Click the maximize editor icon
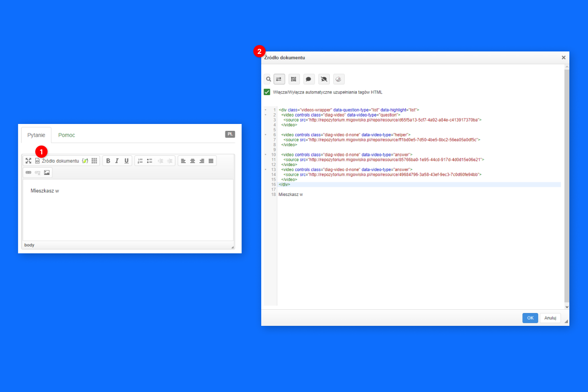Viewport: 588px width, 392px height. (x=28, y=161)
